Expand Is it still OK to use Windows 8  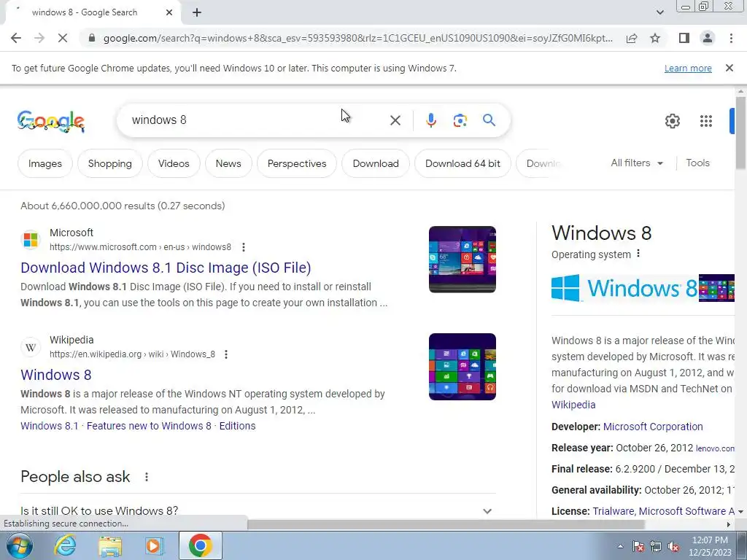click(258, 511)
